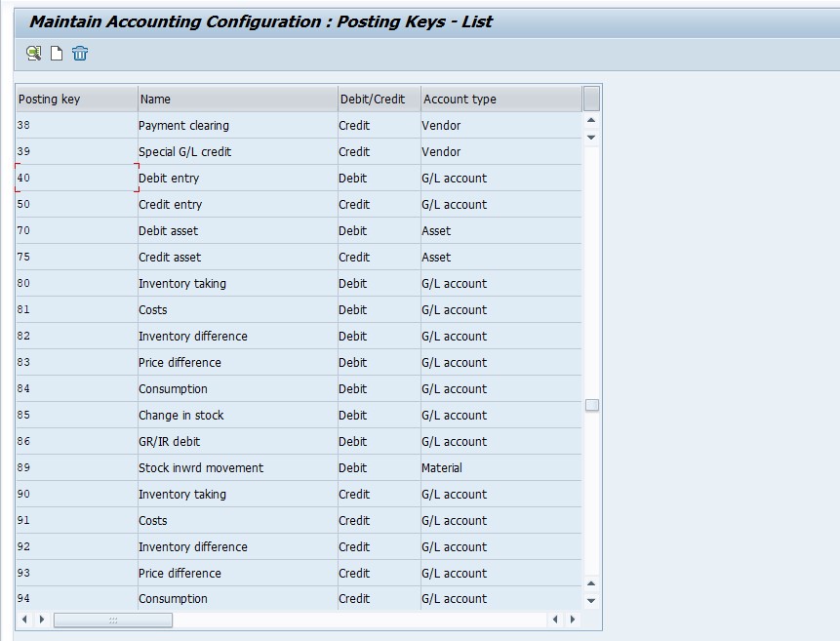Click bottom vertical scroll up arrow

(591, 583)
